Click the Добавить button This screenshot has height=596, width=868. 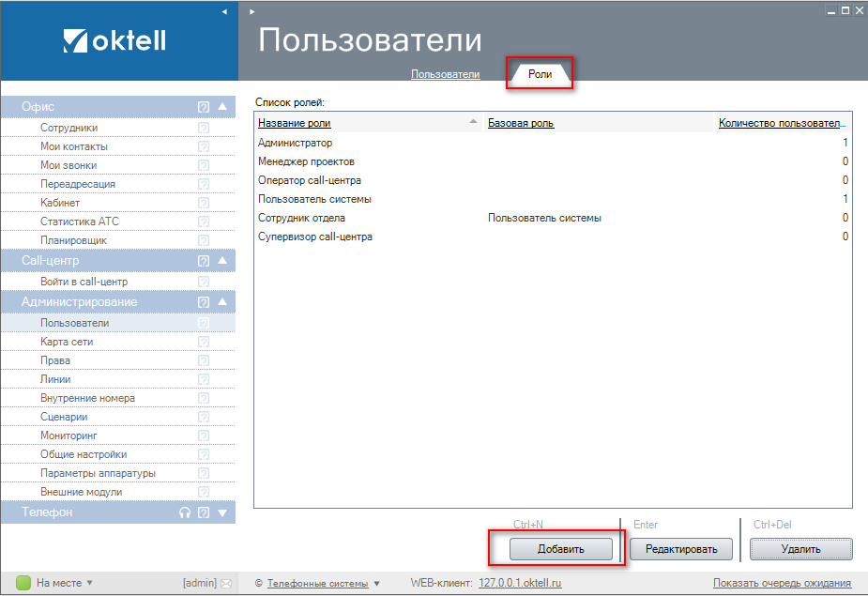click(x=560, y=549)
